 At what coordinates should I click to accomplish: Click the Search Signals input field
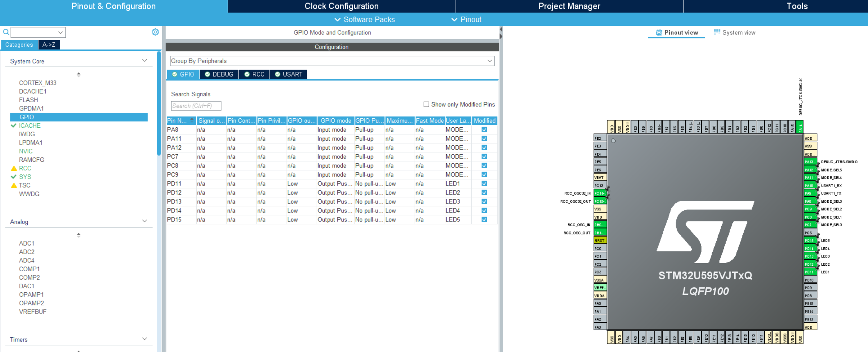[196, 106]
